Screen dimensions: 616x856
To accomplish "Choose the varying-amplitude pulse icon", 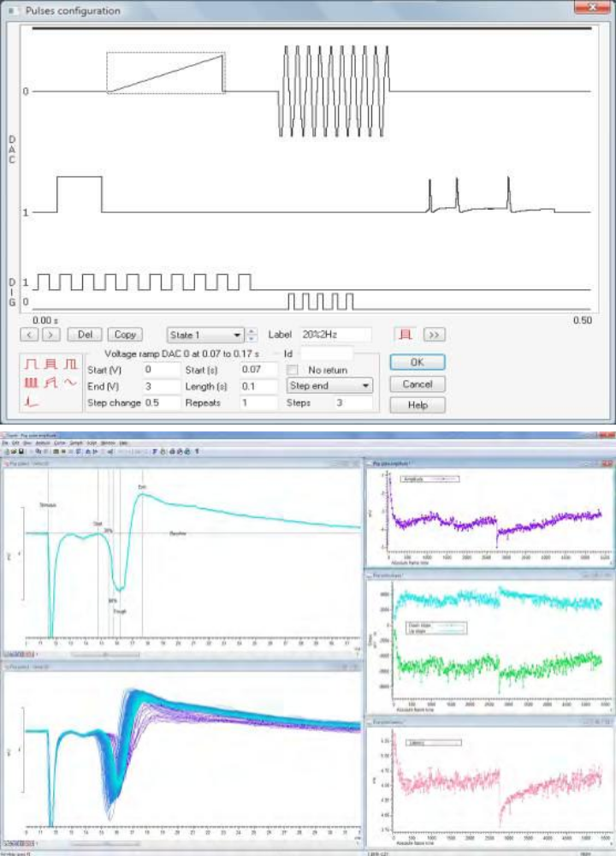I will point(50,366).
